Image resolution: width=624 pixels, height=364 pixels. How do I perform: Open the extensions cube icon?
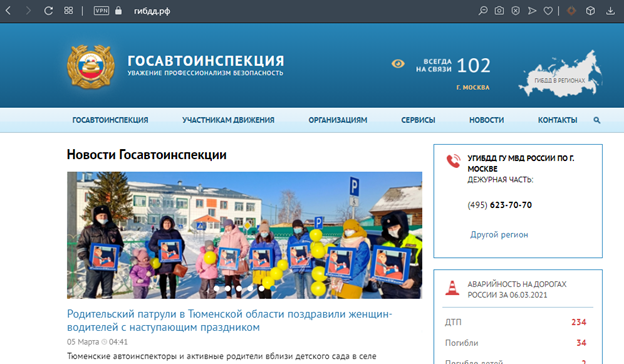click(x=591, y=11)
